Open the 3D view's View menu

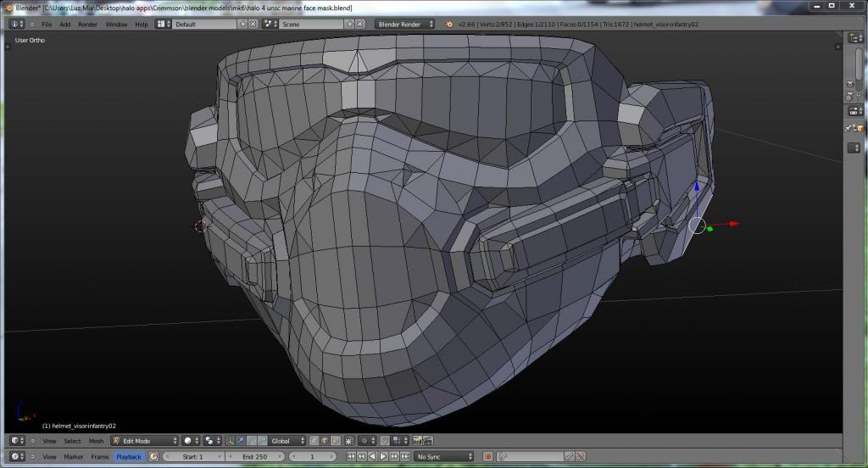49,441
